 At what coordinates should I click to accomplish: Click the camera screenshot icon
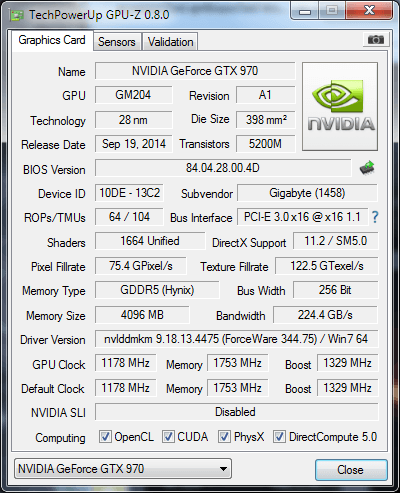[375, 40]
